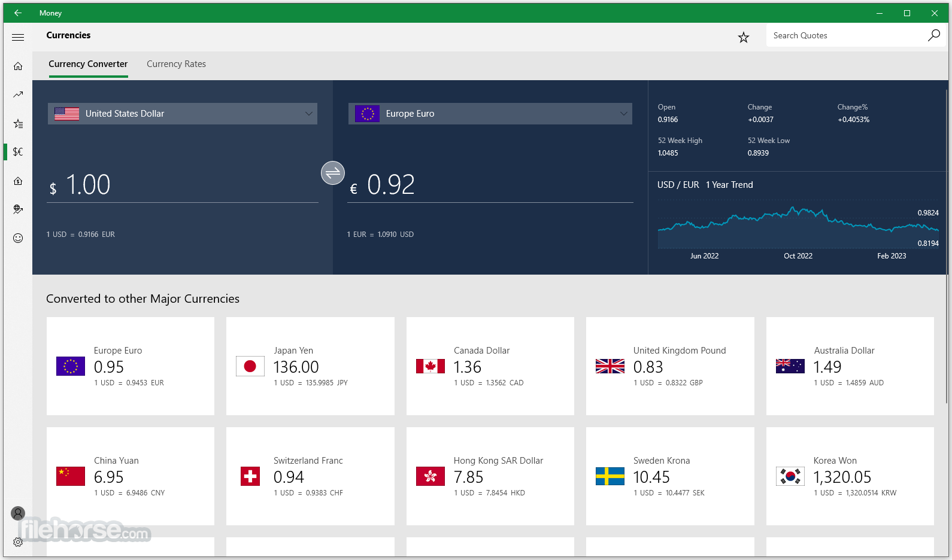Expand the Europe Euro currency dropdown
The height and width of the screenshot is (560, 952).
(x=490, y=114)
